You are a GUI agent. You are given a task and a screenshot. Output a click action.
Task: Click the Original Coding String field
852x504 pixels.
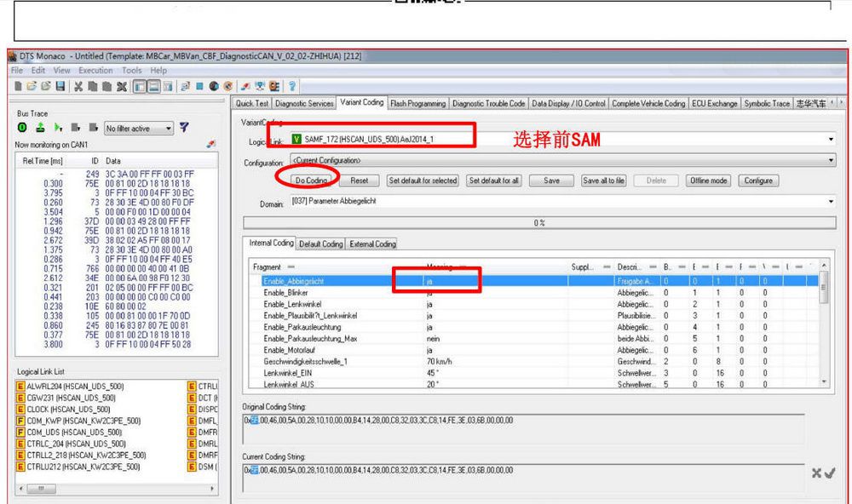[x=523, y=430]
